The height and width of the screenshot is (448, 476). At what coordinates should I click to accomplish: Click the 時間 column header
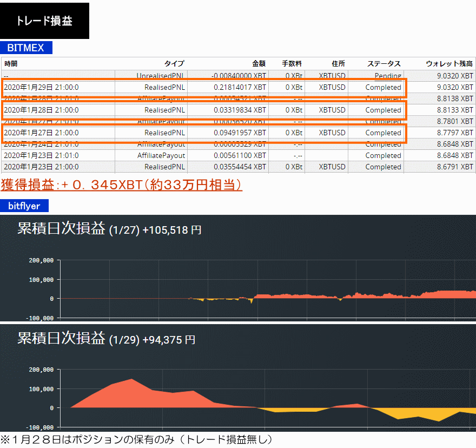11,64
